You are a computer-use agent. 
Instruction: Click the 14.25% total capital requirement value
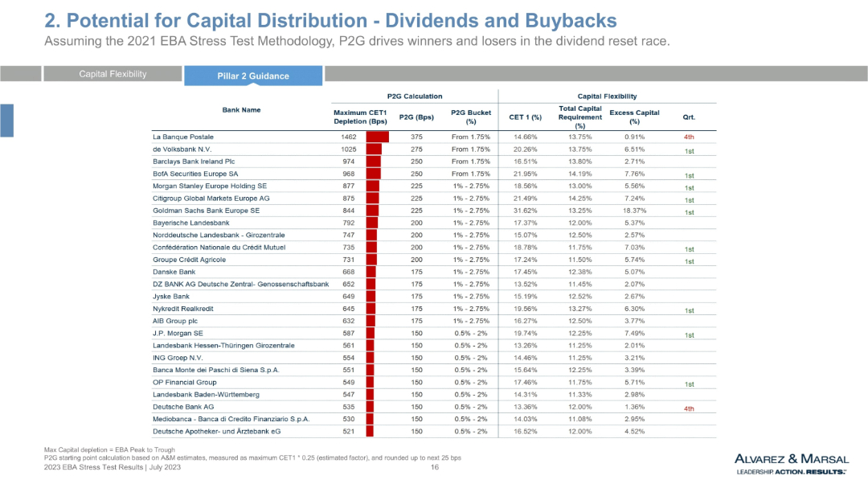click(x=579, y=199)
